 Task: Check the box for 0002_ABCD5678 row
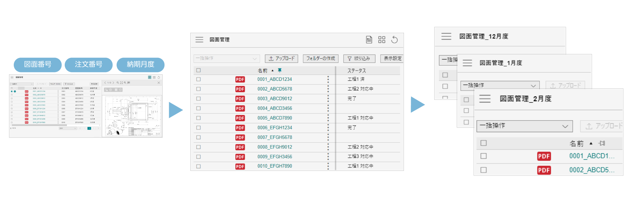coord(199,89)
